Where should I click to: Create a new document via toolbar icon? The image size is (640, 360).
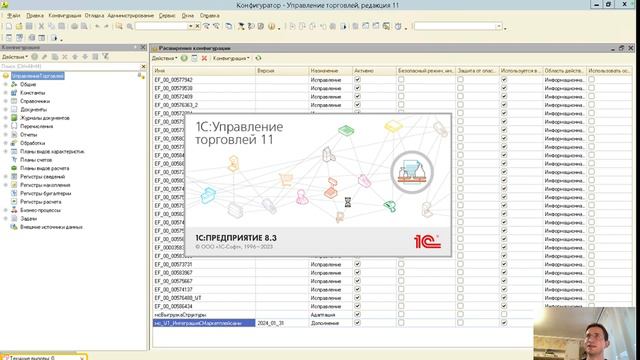[x=9, y=26]
